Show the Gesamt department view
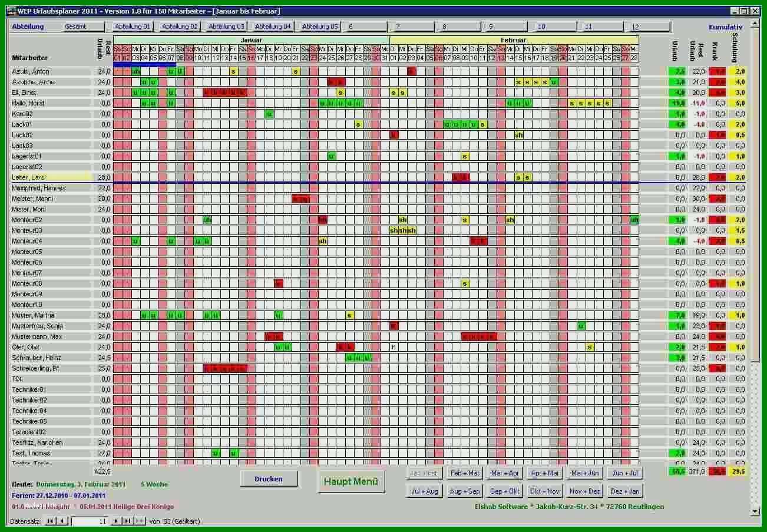The width and height of the screenshot is (767, 532). tap(84, 27)
